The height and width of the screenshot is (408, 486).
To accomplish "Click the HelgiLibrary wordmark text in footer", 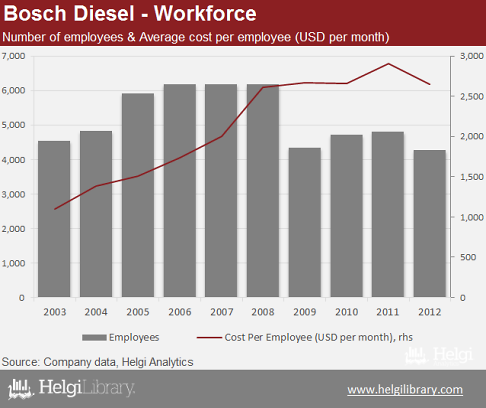I will tap(87, 388).
